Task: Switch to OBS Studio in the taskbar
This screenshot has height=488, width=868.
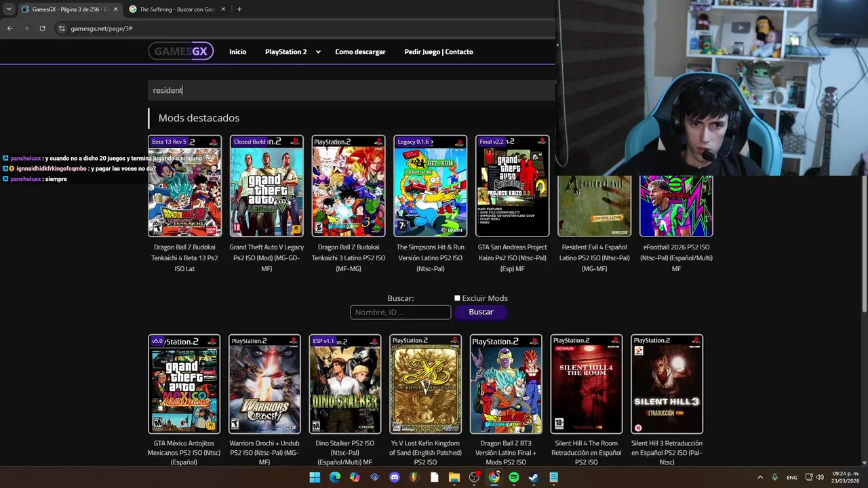Action: [x=474, y=477]
